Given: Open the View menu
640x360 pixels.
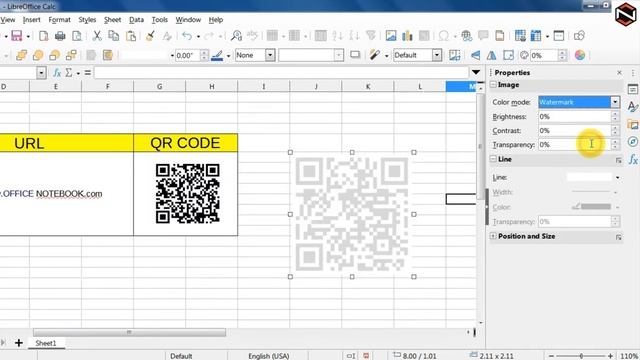Looking at the screenshot, I should click(7, 20).
